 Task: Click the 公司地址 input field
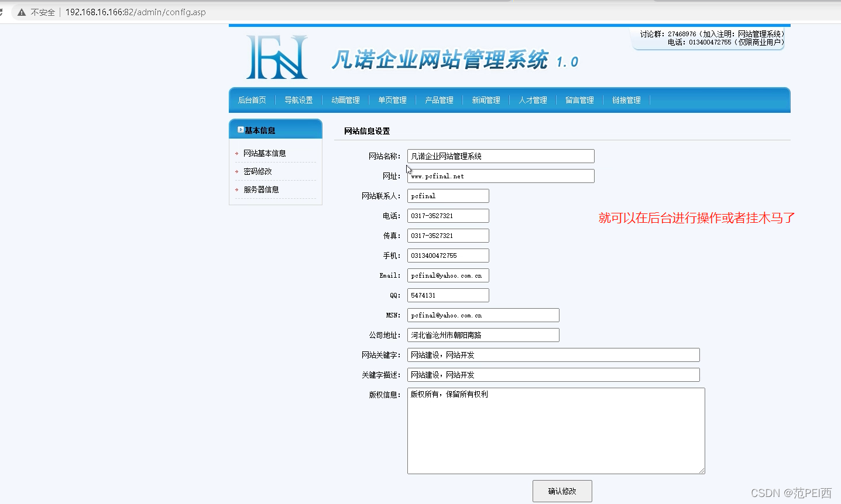[x=483, y=335]
